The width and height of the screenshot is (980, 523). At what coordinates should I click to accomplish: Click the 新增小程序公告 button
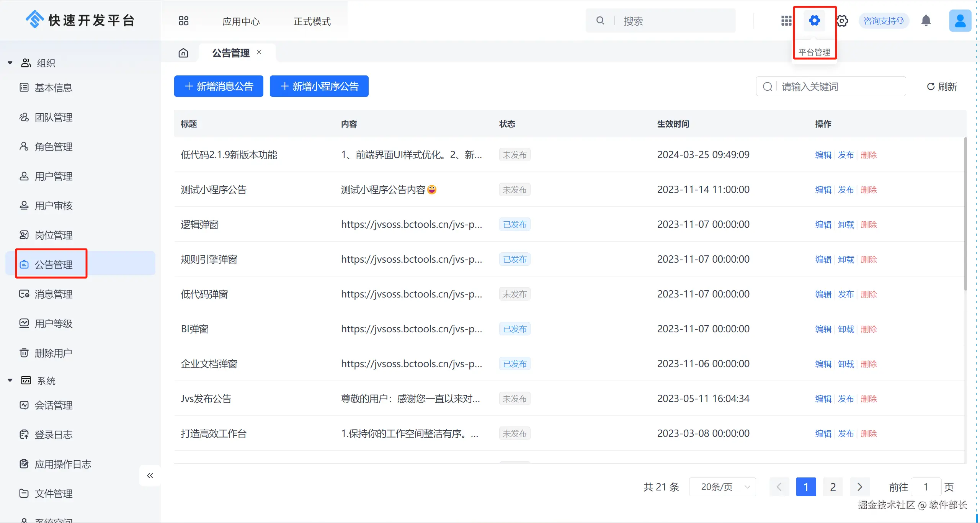tap(319, 86)
